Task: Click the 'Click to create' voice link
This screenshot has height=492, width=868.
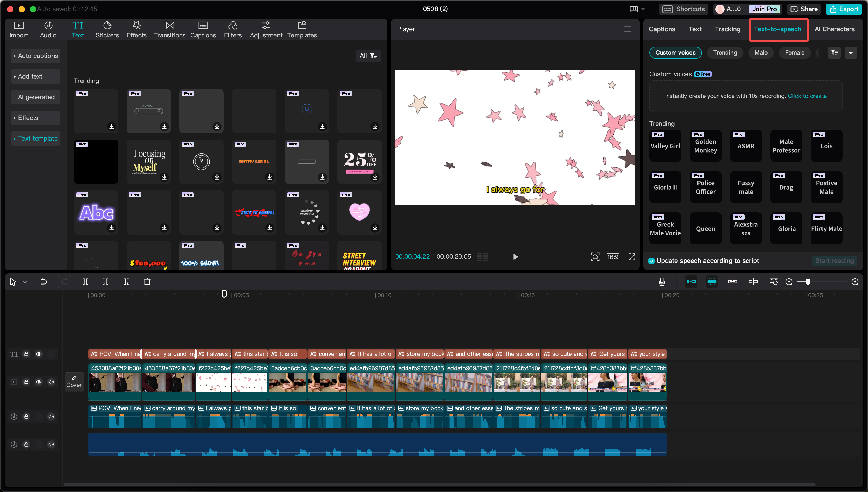Action: (x=807, y=96)
